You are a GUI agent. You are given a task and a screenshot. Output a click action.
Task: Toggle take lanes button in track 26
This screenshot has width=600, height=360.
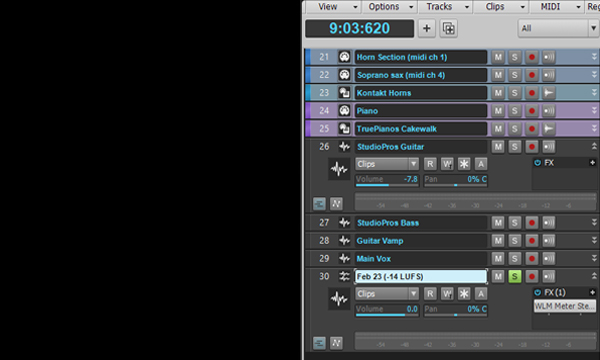click(x=319, y=204)
